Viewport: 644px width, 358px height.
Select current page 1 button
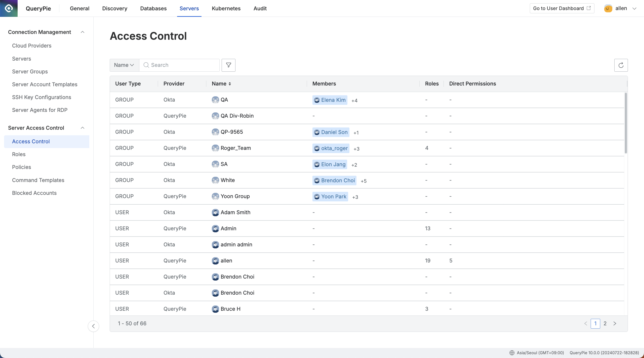595,324
